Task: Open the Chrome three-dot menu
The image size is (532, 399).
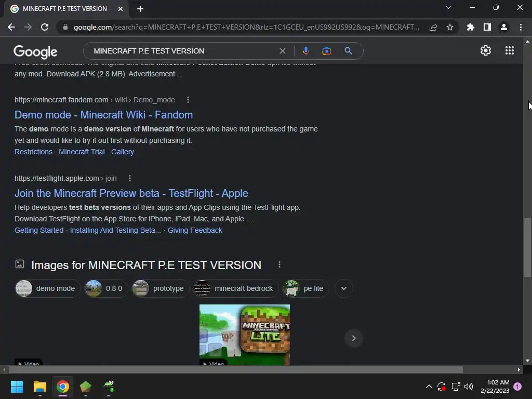Action: tap(521, 27)
